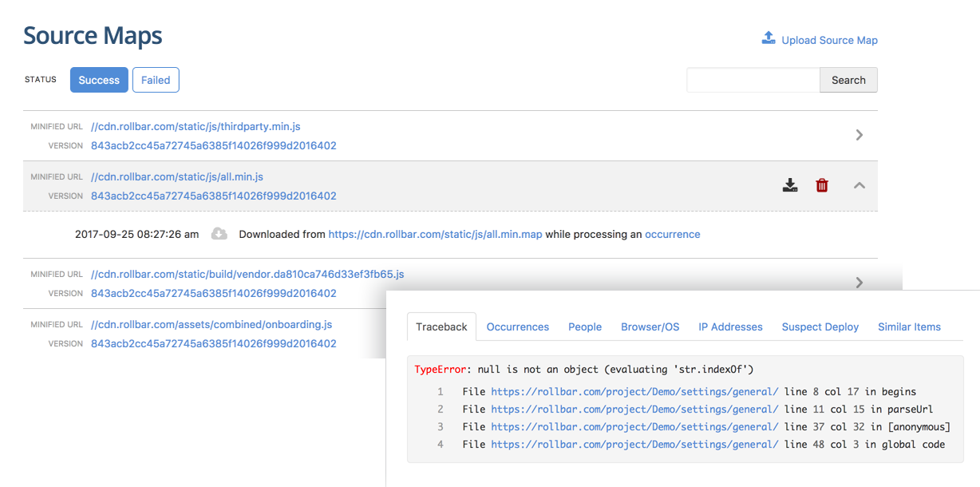This screenshot has width=980, height=487.
Task: Open the Suspect Deploy tab
Action: [x=820, y=327]
